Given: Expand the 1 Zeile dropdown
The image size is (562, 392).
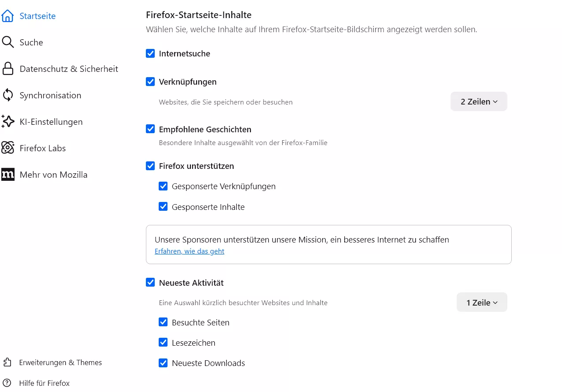Looking at the screenshot, I should tap(482, 303).
